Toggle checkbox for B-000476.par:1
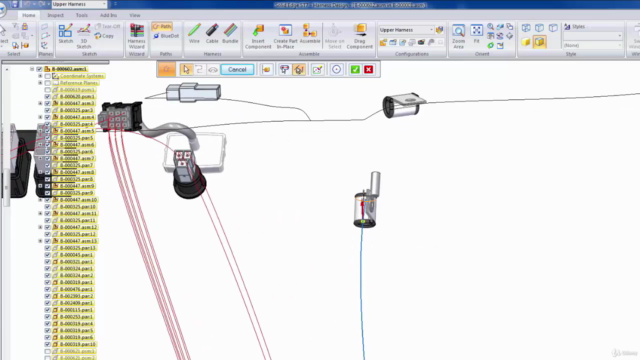 [x=48, y=289]
